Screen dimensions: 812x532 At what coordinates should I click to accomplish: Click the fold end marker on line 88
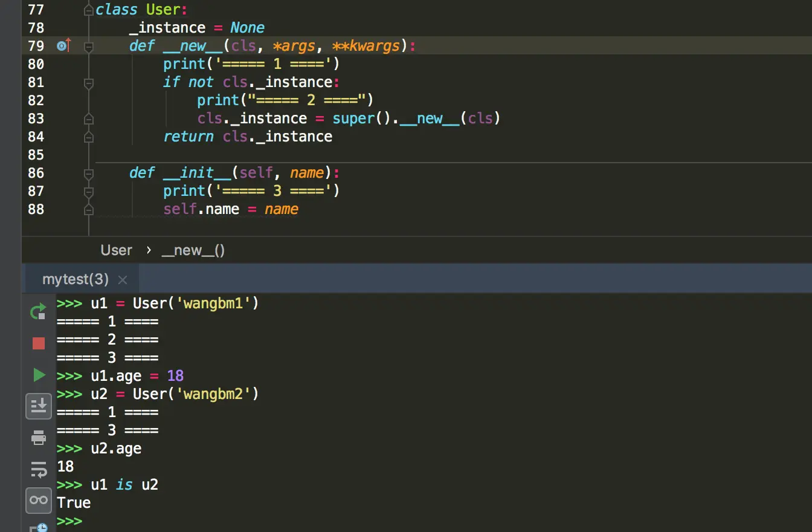click(x=89, y=209)
